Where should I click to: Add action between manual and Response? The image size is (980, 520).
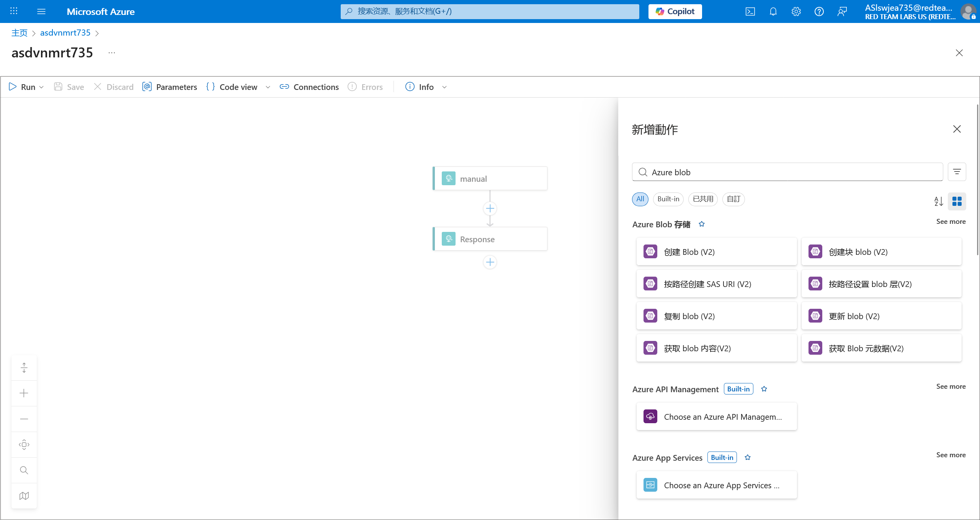(x=490, y=209)
